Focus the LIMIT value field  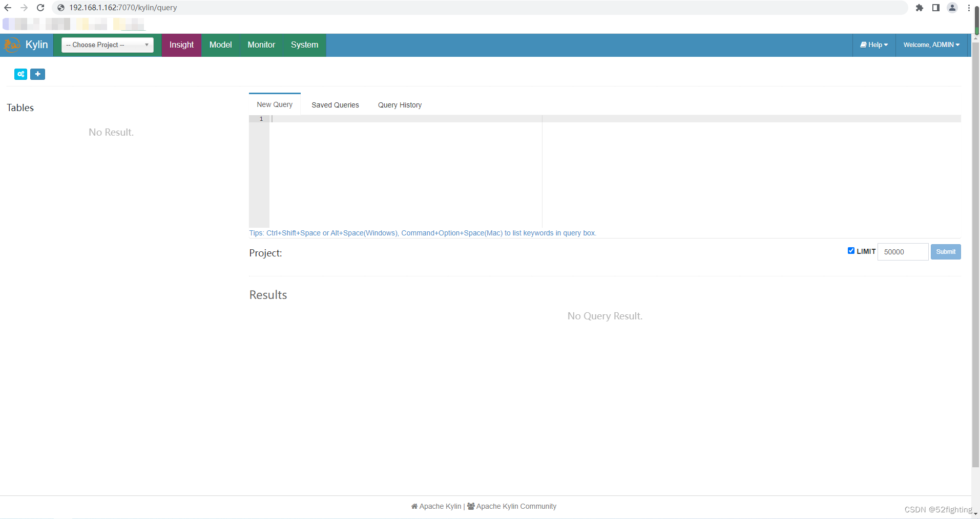903,252
